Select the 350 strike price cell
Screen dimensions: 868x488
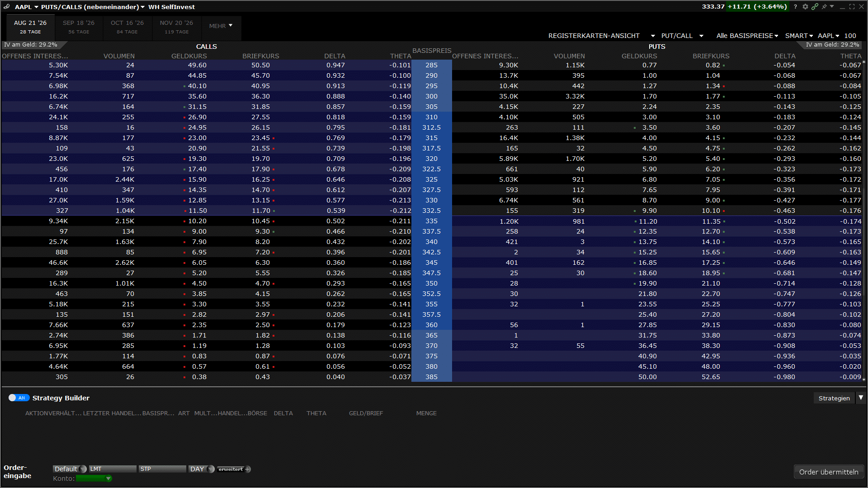(432, 283)
